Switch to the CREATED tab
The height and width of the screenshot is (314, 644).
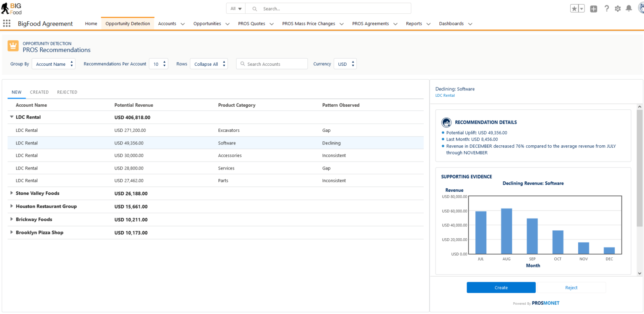[39, 92]
